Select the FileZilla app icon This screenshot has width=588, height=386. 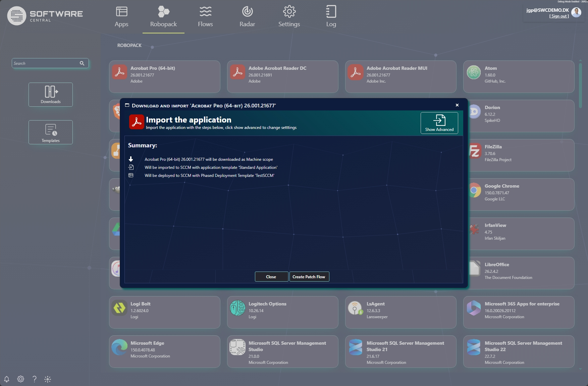474,151
